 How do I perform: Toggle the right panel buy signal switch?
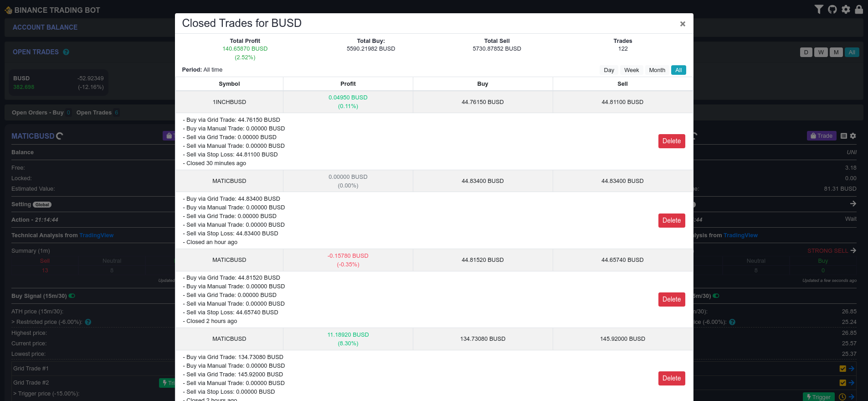point(716,296)
